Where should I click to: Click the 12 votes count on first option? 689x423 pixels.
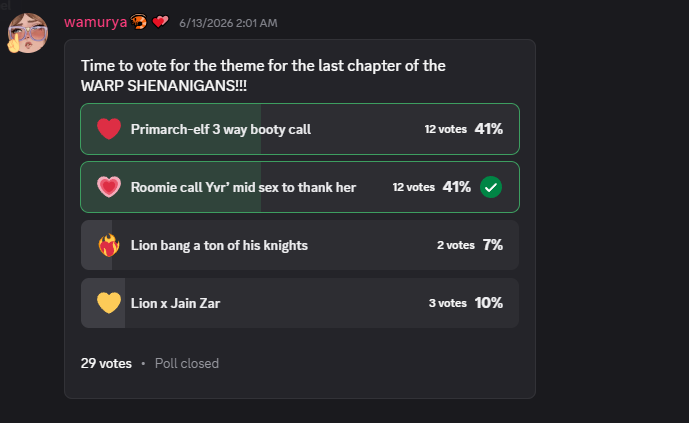point(446,129)
